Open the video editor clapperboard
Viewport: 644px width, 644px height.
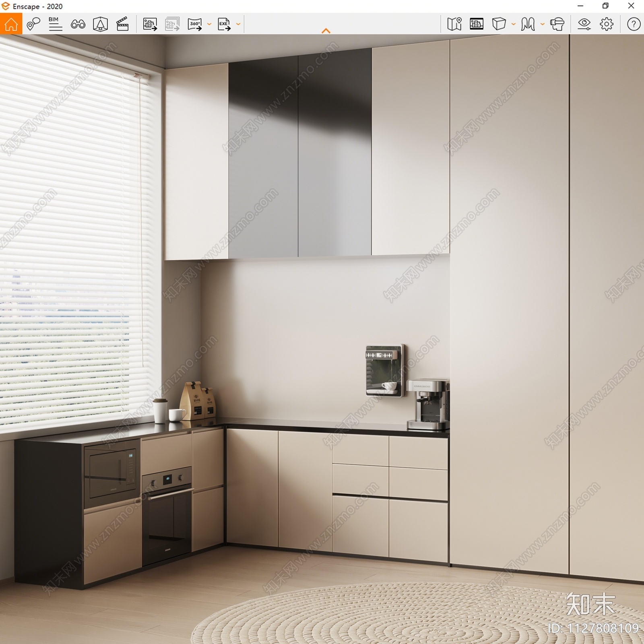[x=122, y=24]
